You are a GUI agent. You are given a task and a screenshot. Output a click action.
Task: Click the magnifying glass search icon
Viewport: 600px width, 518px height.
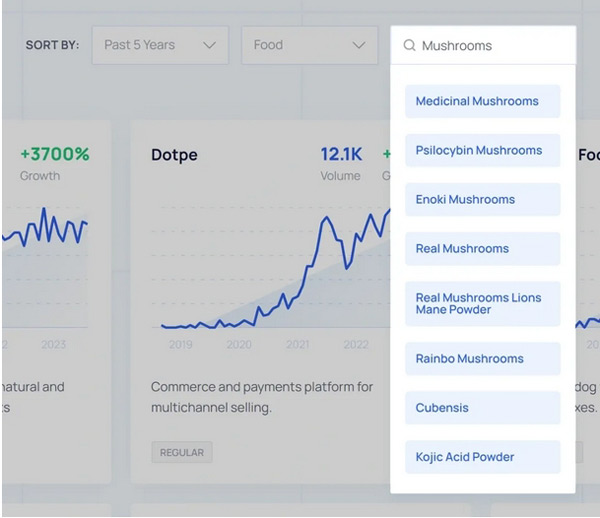click(x=409, y=46)
